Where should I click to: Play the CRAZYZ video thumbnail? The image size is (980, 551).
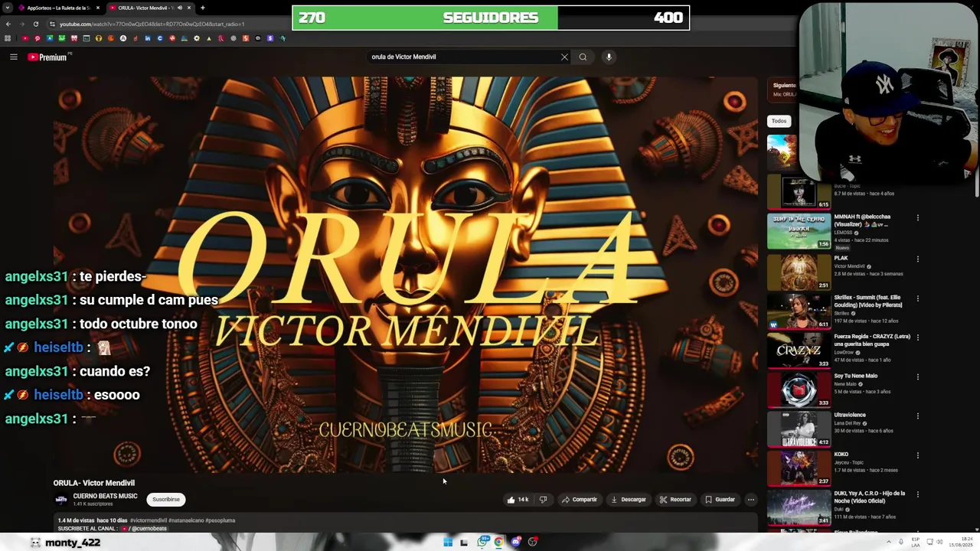point(799,350)
